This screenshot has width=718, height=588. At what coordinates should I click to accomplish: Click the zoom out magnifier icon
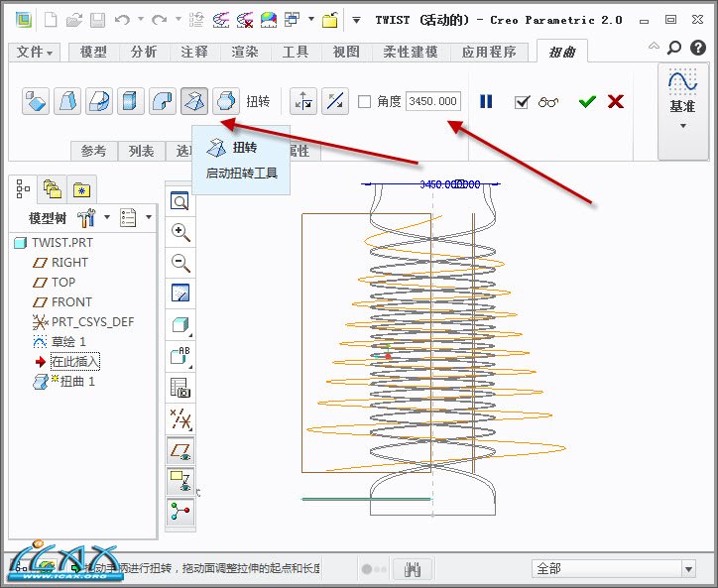tap(180, 263)
